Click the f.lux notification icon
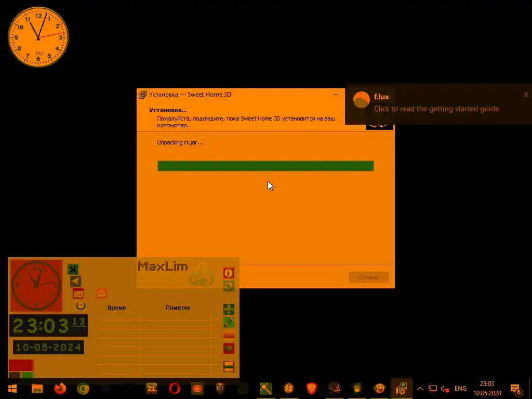 (x=362, y=100)
